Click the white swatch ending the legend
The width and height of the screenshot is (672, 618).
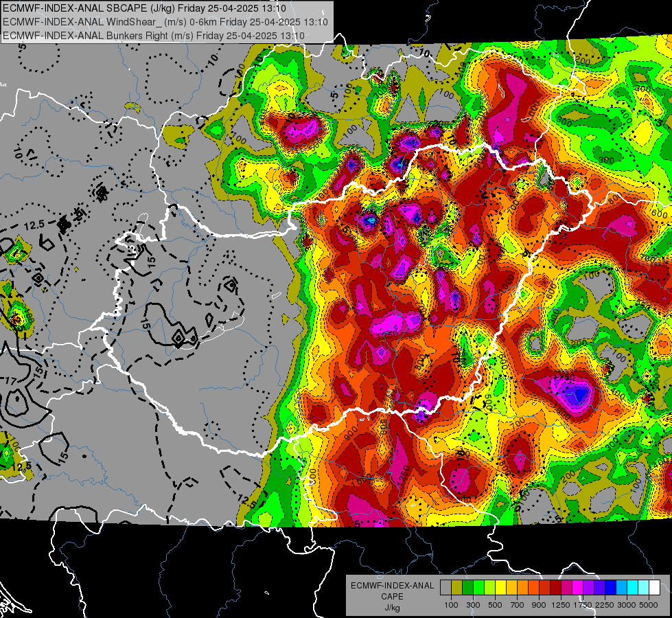pyautogui.click(x=655, y=587)
